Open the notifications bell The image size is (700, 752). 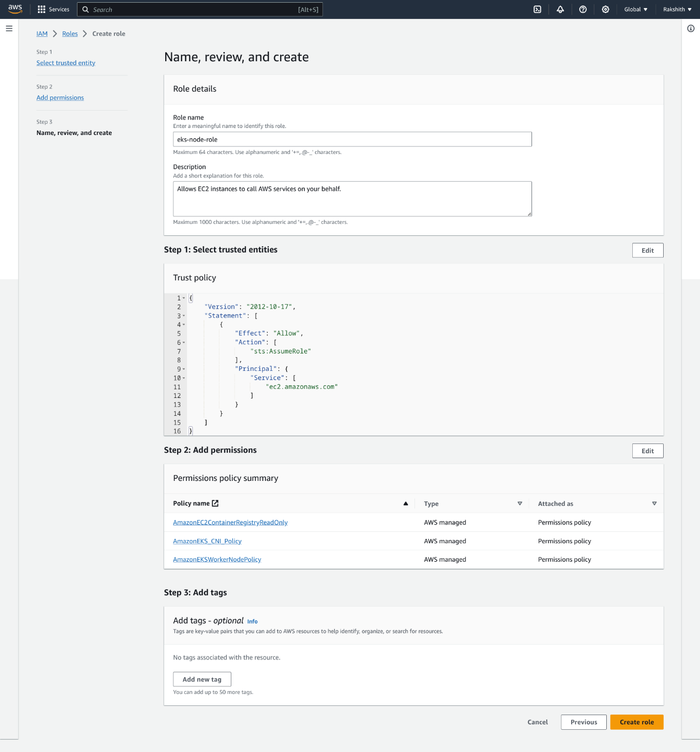[x=560, y=9]
